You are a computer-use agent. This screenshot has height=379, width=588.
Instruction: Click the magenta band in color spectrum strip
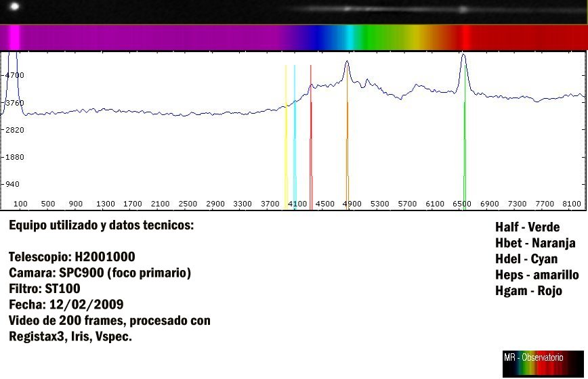[14, 37]
